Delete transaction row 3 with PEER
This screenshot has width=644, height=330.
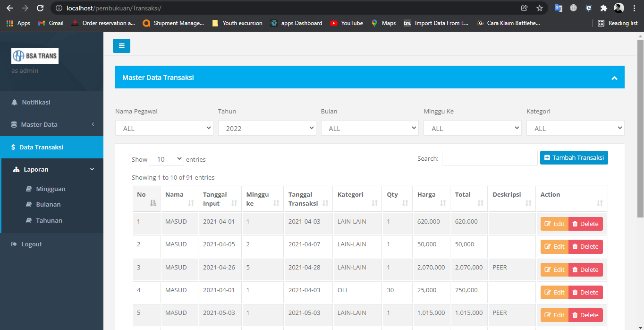(x=585, y=269)
